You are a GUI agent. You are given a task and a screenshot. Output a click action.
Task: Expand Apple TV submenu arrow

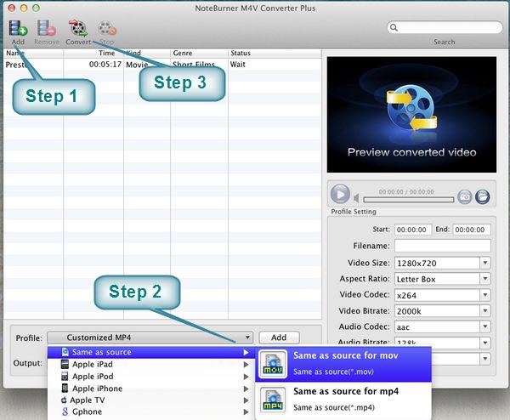(x=246, y=400)
